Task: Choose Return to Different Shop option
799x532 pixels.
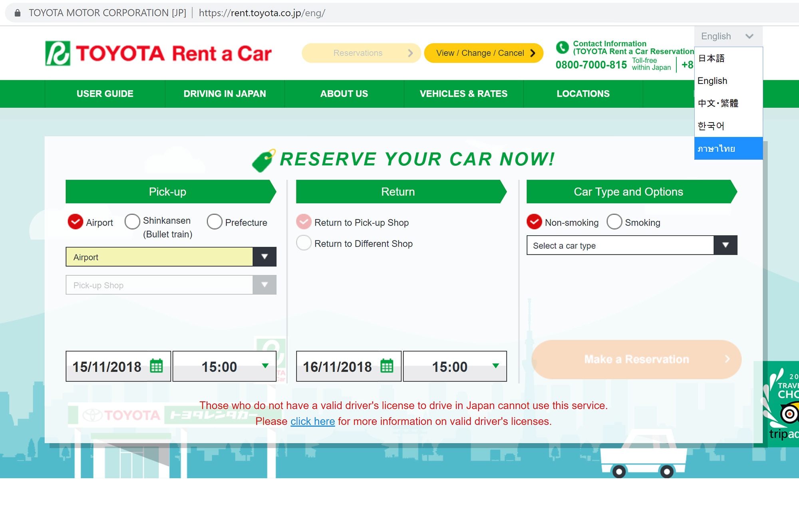Action: [304, 243]
